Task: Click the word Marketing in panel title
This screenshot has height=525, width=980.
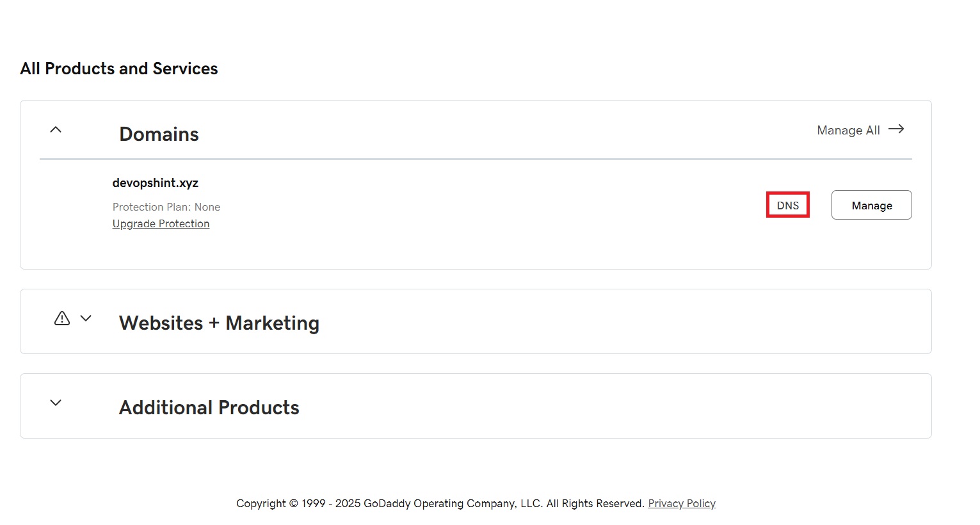Action: click(x=273, y=323)
